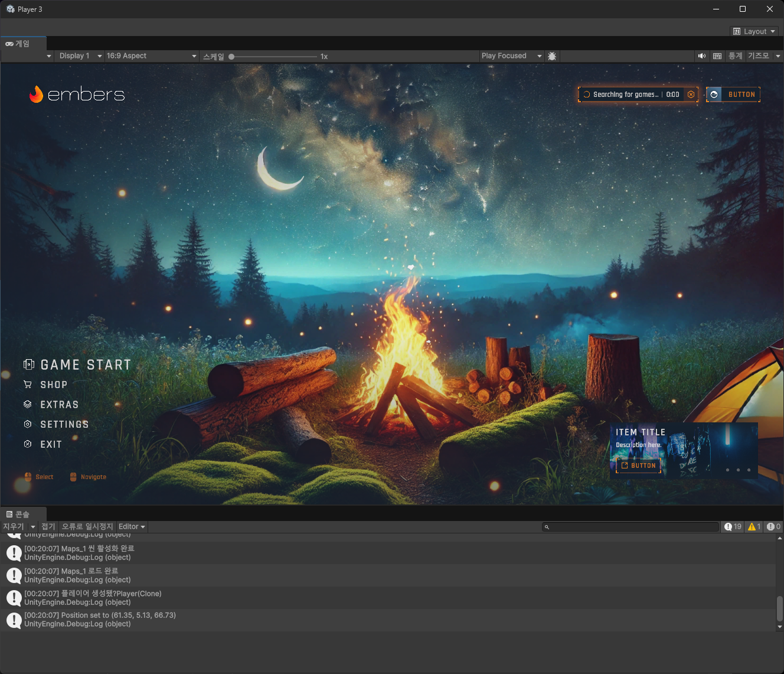The height and width of the screenshot is (674, 784).
Task: Mute game audio with the speaker toggle
Action: [702, 56]
